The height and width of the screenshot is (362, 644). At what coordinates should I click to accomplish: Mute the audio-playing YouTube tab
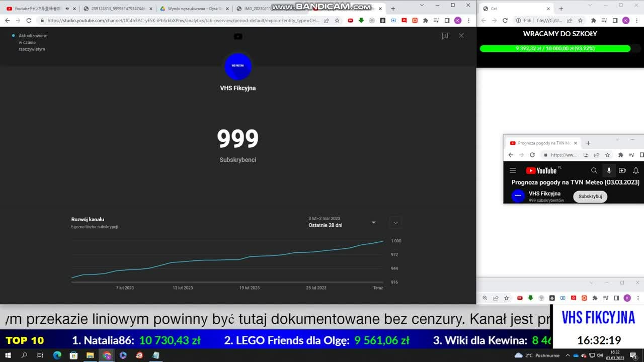click(67, 9)
